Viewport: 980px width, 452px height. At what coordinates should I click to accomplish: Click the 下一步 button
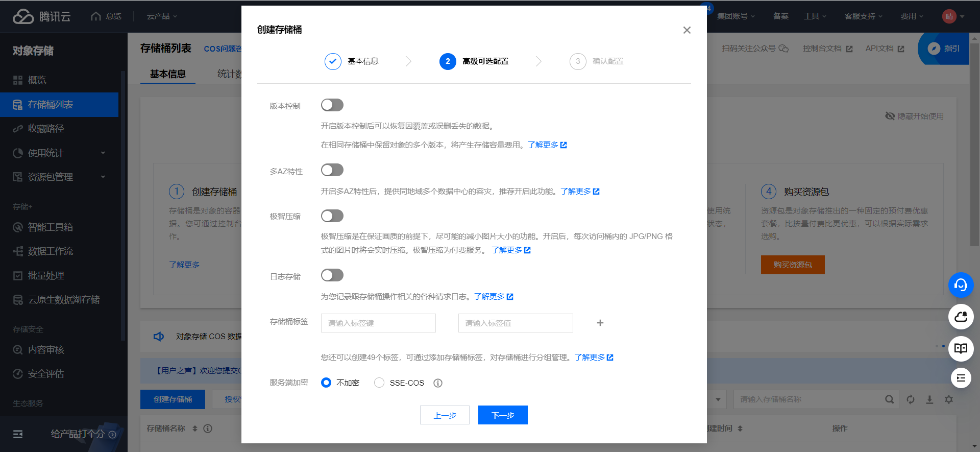pos(502,415)
